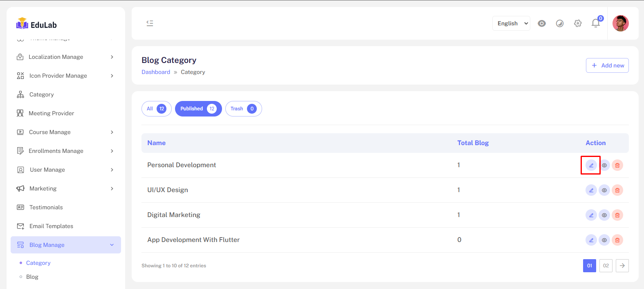Expand User Manage in sidebar
Viewport: 644px width, 289px height.
[65, 170]
